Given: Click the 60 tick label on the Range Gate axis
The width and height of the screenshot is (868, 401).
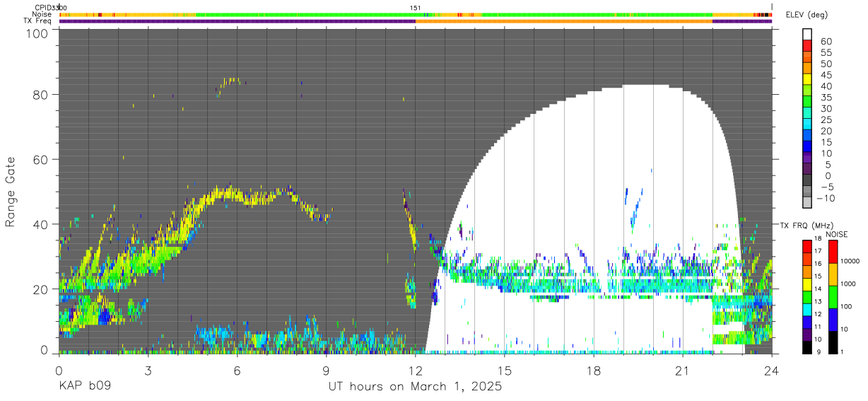Looking at the screenshot, I should (x=40, y=159).
